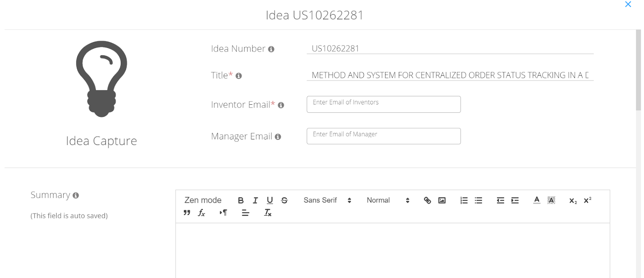This screenshot has height=278, width=644.
Task: Click inside the Summary text area
Action: pos(392,251)
